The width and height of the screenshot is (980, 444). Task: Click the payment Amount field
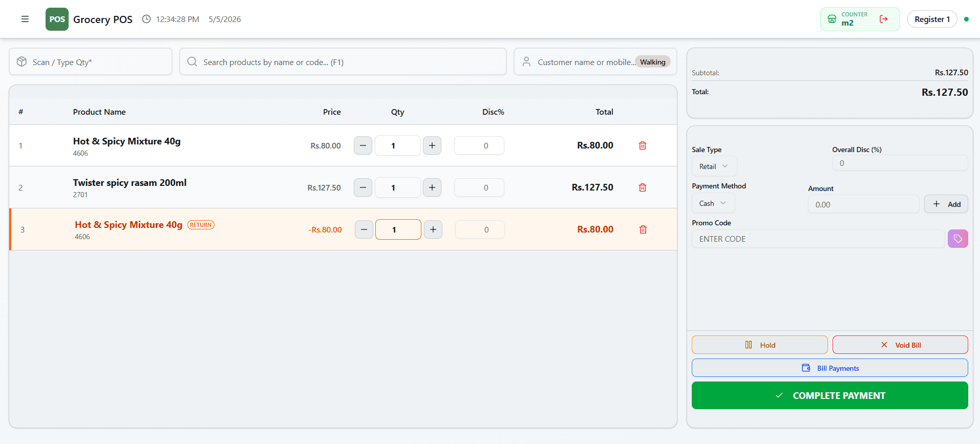863,204
